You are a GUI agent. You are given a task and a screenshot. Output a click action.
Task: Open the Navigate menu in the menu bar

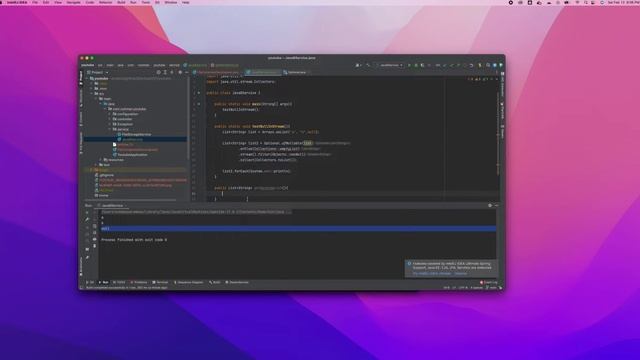click(x=73, y=2)
